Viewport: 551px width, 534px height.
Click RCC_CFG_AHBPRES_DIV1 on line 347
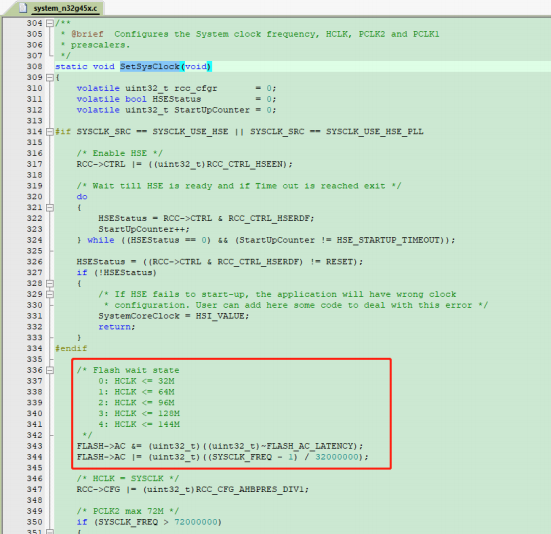250,489
